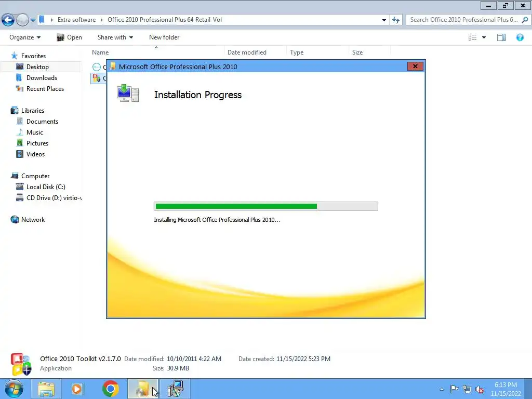Click the Favorites star icon

[14, 56]
